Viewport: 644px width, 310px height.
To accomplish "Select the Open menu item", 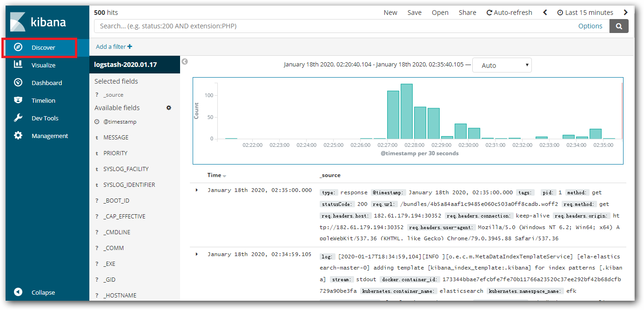I will pos(440,13).
